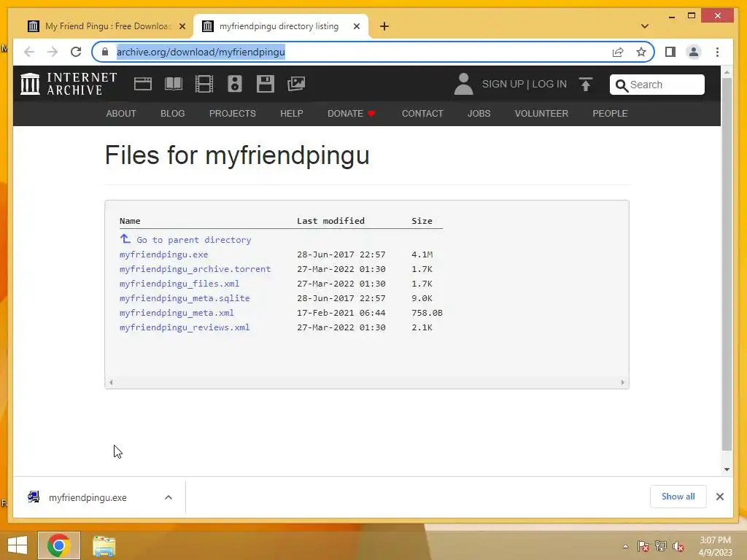Click the user avatar icon
This screenshot has width=747, height=560.
[463, 84]
